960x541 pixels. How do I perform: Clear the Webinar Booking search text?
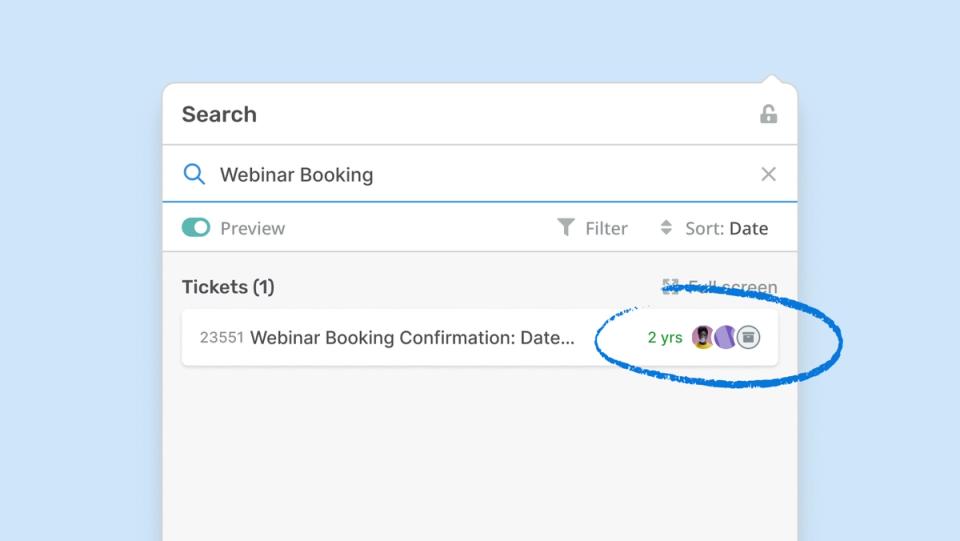[768, 174]
